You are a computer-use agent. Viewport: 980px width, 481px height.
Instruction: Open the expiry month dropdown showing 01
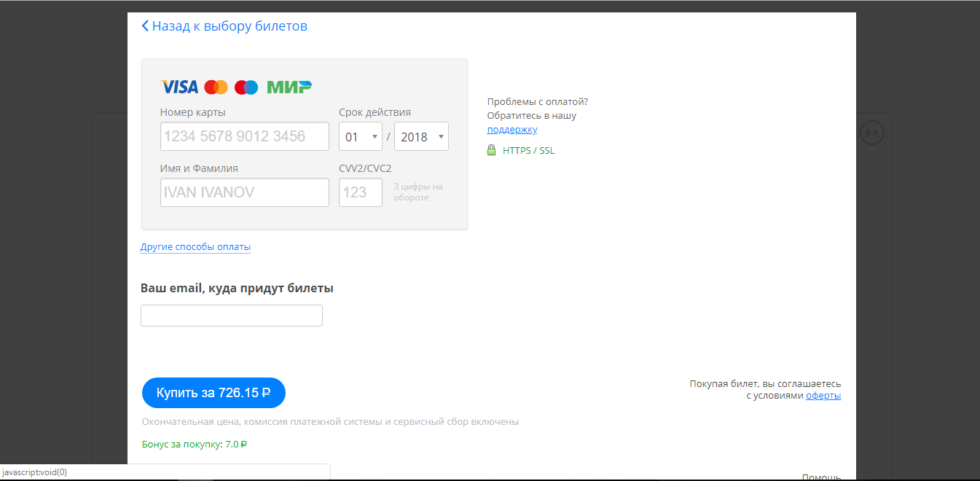pyautogui.click(x=360, y=136)
